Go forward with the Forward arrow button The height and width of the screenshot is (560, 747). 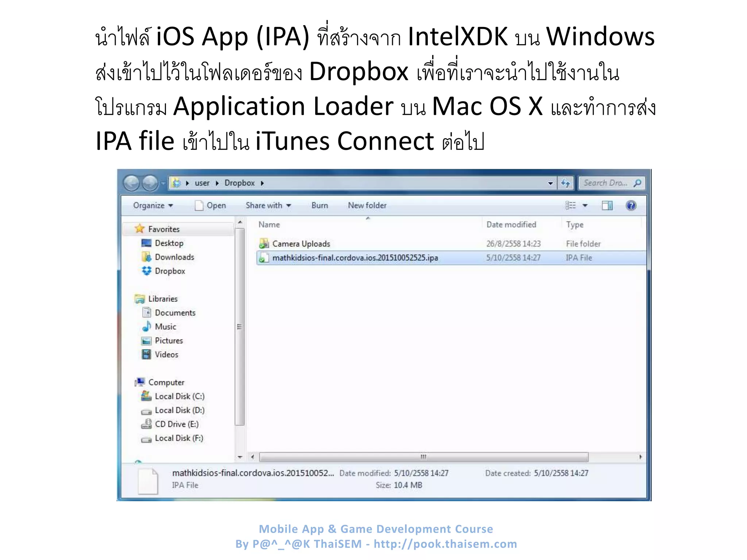pos(150,183)
